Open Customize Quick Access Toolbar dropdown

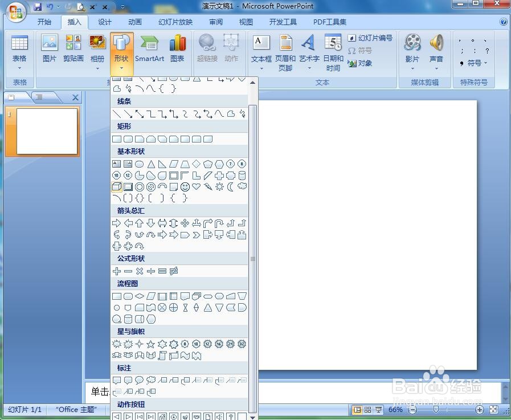tap(122, 6)
